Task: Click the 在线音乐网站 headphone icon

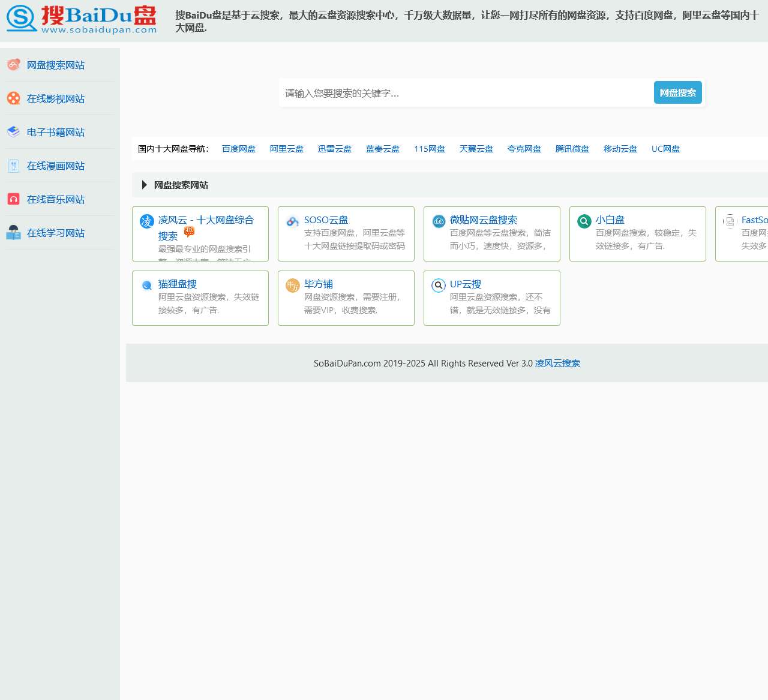Action: pos(13,199)
